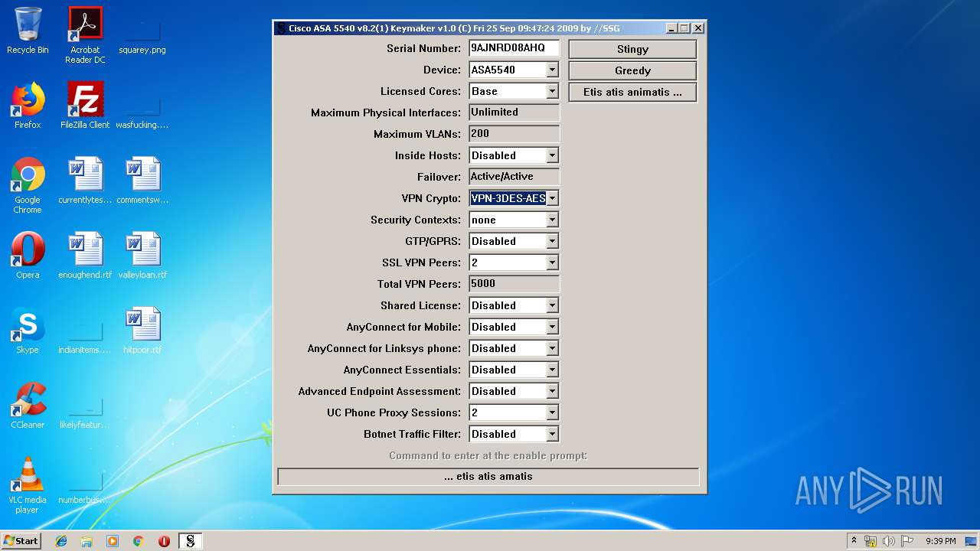Expand the AnyConnect Essentials dropdown

coord(552,370)
